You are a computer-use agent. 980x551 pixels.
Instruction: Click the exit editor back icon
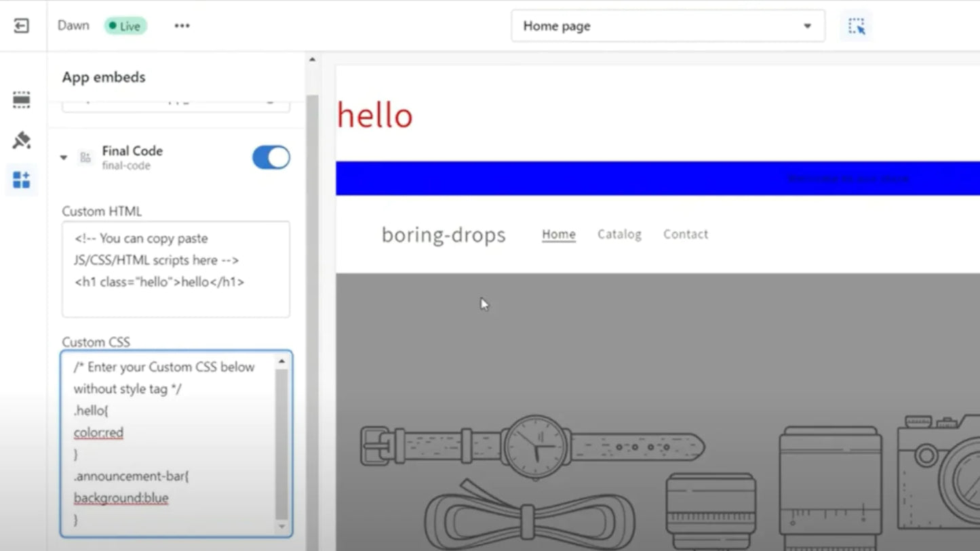point(22,26)
